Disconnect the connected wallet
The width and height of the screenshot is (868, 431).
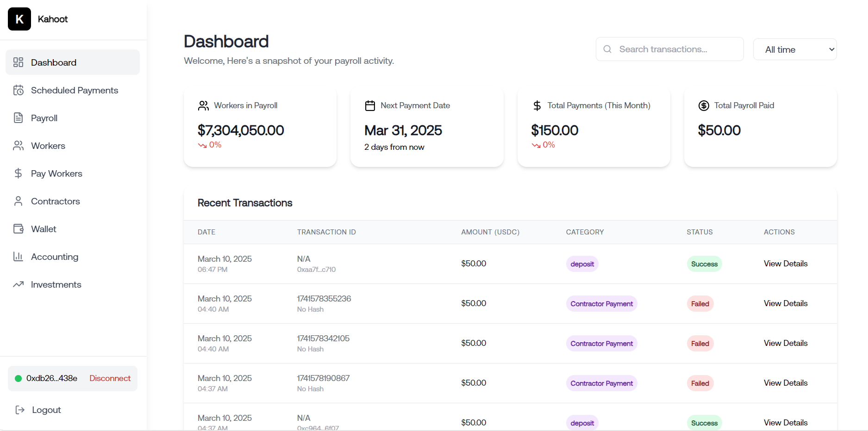click(x=110, y=378)
